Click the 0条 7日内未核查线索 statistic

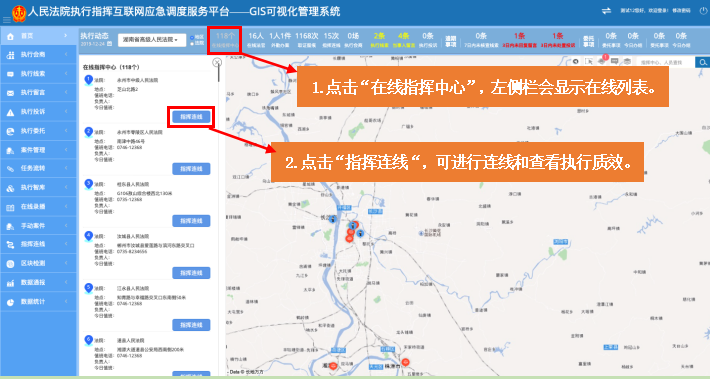(x=480, y=40)
